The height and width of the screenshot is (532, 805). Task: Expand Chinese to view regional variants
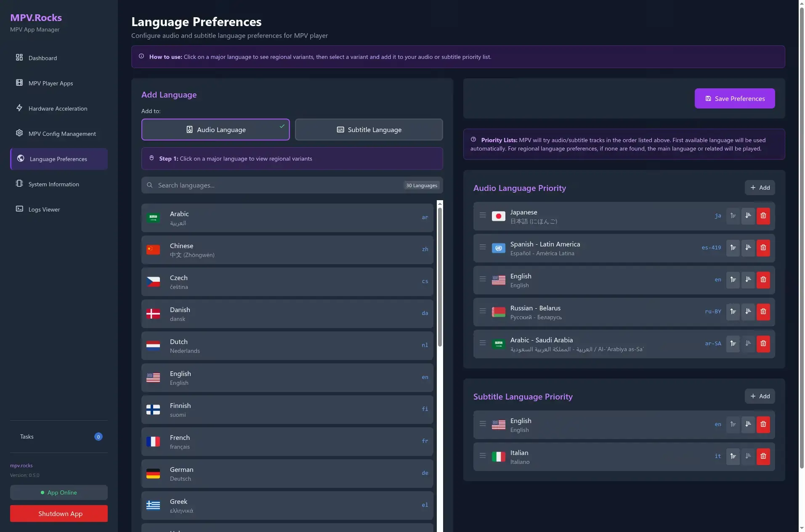pos(287,250)
